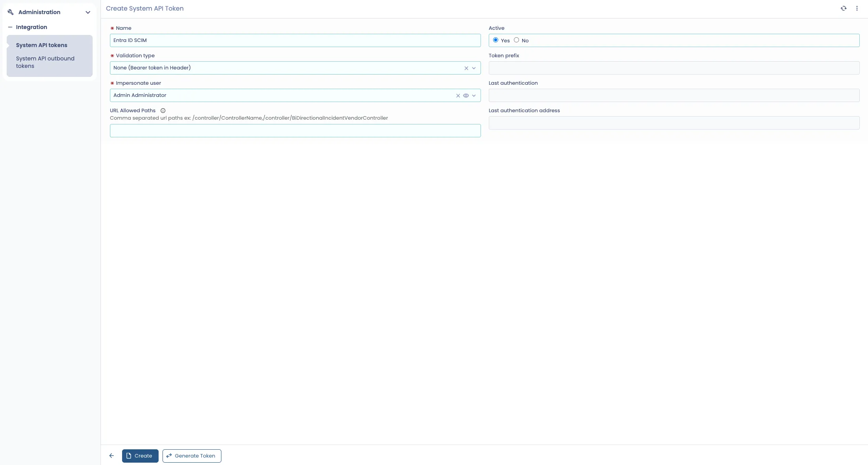The height and width of the screenshot is (465, 868).
Task: Click the 'Validation type' label
Action: pos(135,56)
